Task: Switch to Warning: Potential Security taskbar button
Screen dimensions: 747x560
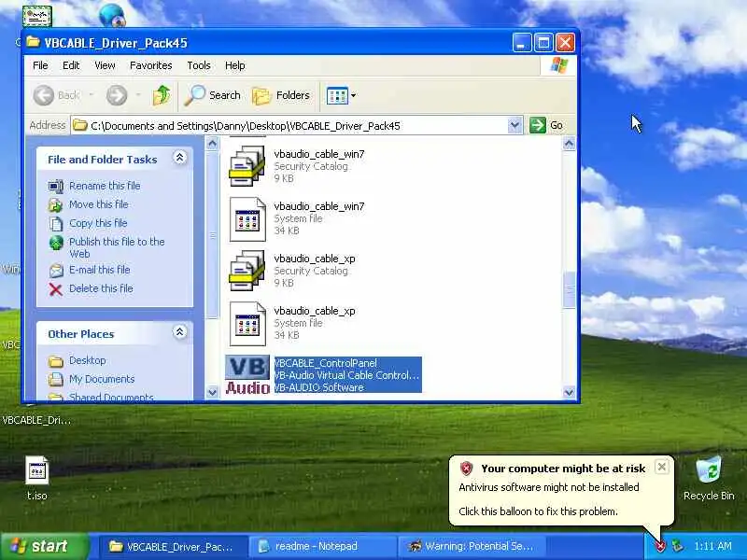Action: 472,546
